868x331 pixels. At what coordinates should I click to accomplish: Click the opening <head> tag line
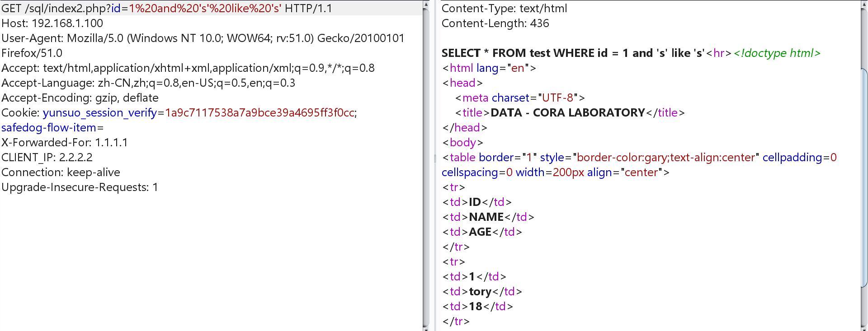point(463,83)
